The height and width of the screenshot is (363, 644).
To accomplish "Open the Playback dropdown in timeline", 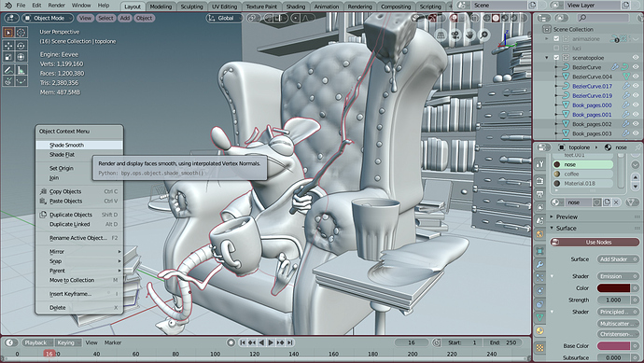I will [37, 342].
